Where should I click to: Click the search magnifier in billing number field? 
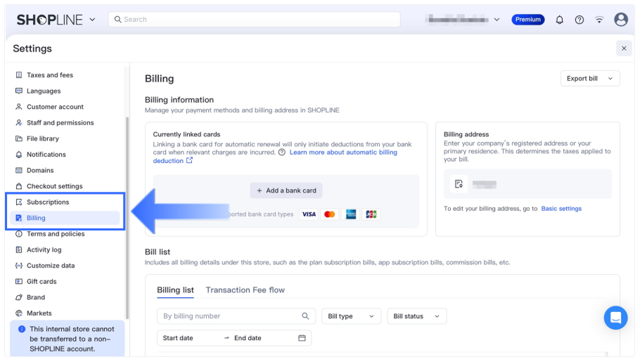pos(305,316)
